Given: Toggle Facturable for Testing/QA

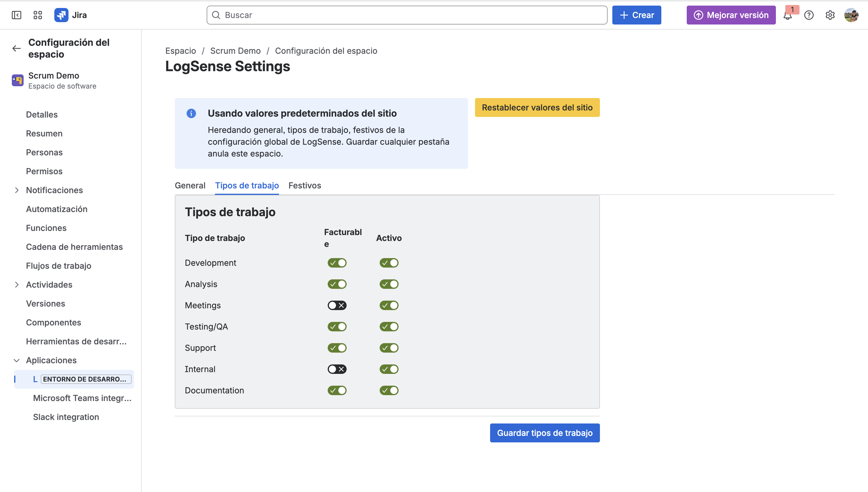Looking at the screenshot, I should click(x=337, y=327).
